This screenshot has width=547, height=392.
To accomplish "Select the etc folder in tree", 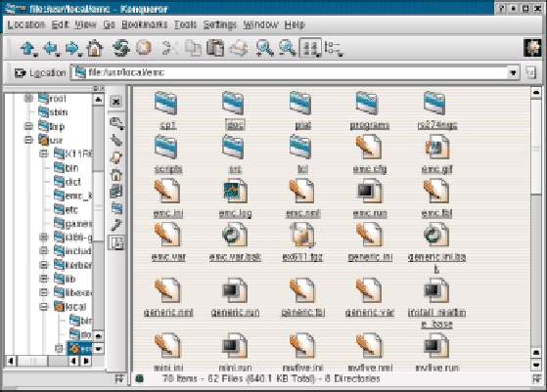I will point(67,209).
